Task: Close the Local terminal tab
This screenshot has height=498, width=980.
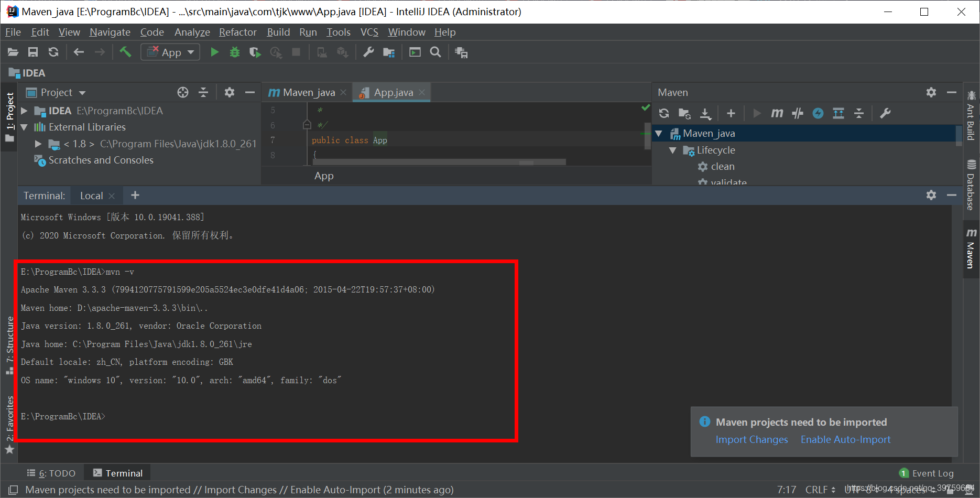Action: tap(112, 196)
